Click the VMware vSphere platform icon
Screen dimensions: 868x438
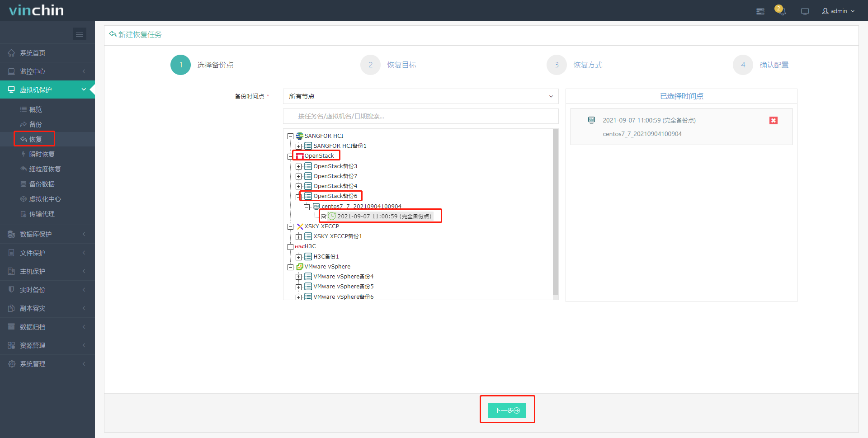(300, 266)
